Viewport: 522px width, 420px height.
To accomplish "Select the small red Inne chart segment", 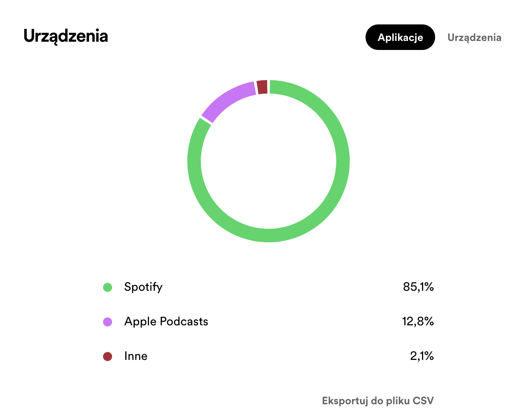I will pyautogui.click(x=262, y=87).
